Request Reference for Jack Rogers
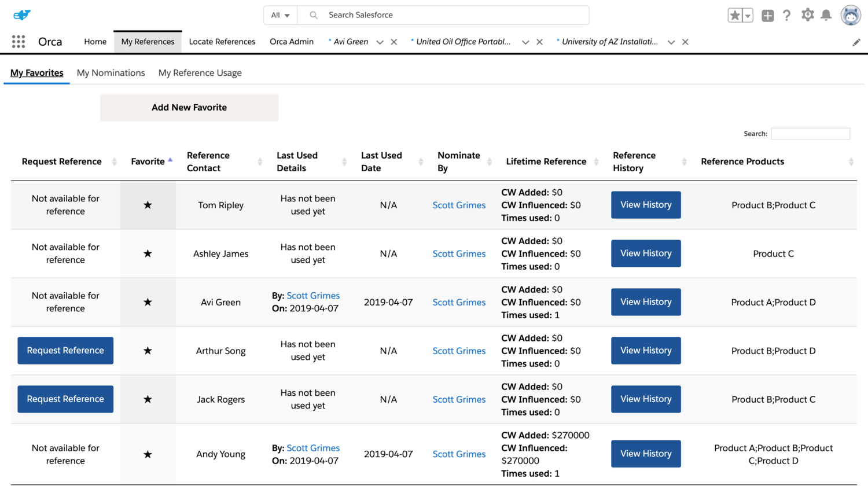This screenshot has width=868, height=493. point(65,399)
